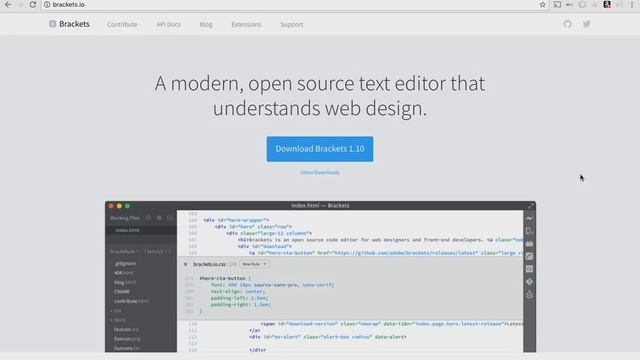Open the Cast icon in browser toolbar
This screenshot has height=360, width=640.
(557, 4)
